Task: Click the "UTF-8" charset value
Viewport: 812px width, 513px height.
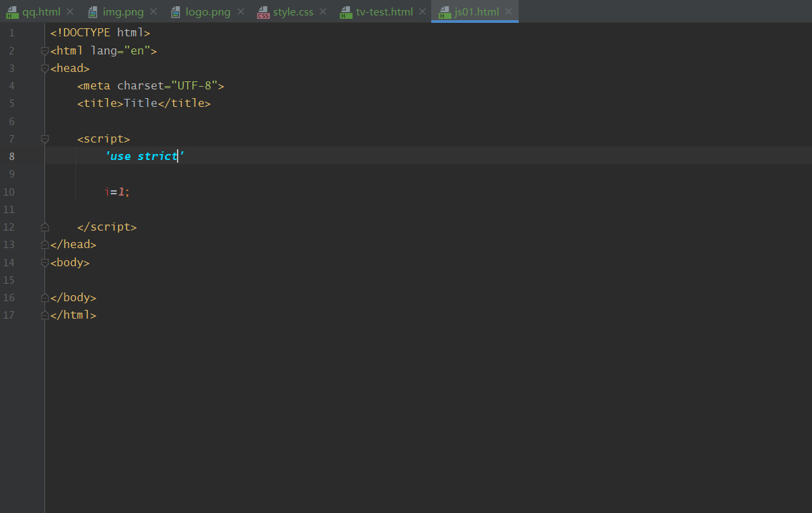Action: pos(194,85)
